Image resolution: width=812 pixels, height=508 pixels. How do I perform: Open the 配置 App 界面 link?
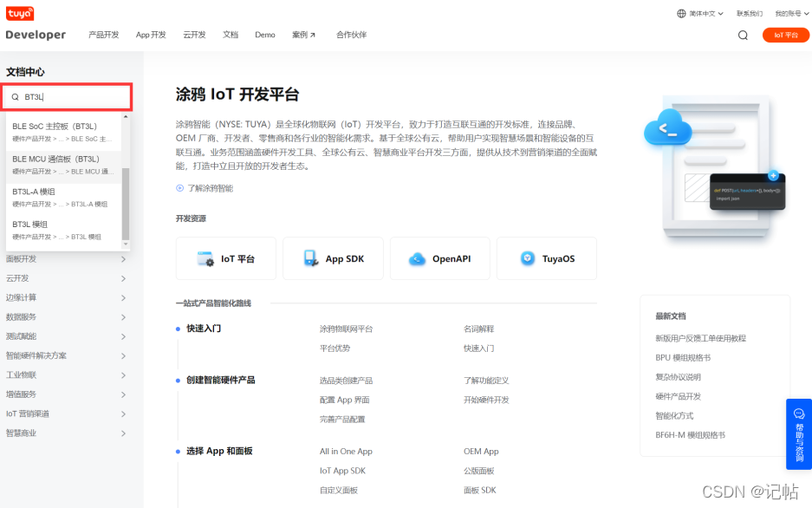(344, 400)
